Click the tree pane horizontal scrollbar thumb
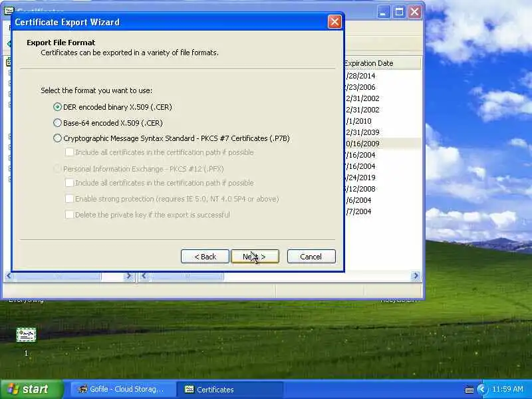The width and height of the screenshot is (532, 399). pos(58,276)
